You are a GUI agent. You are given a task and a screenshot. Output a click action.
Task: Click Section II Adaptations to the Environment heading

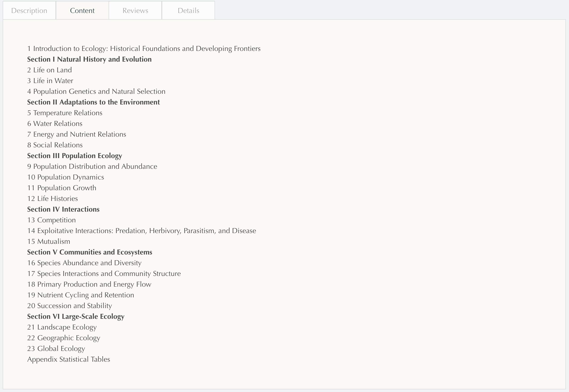93,102
